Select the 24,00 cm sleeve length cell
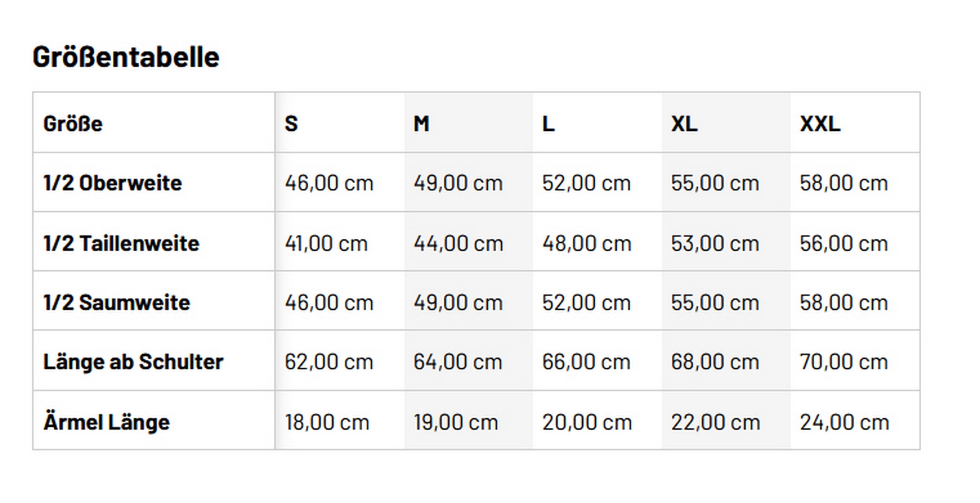 click(844, 422)
